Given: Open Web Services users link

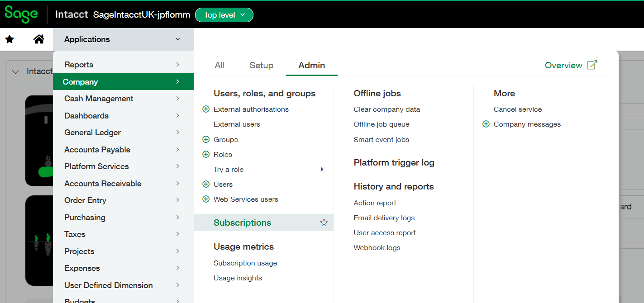Looking at the screenshot, I should [246, 199].
